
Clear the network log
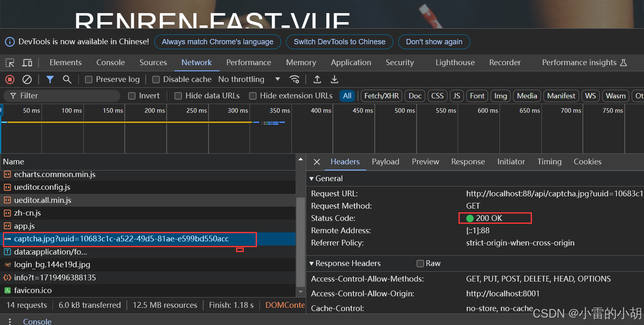(x=27, y=80)
